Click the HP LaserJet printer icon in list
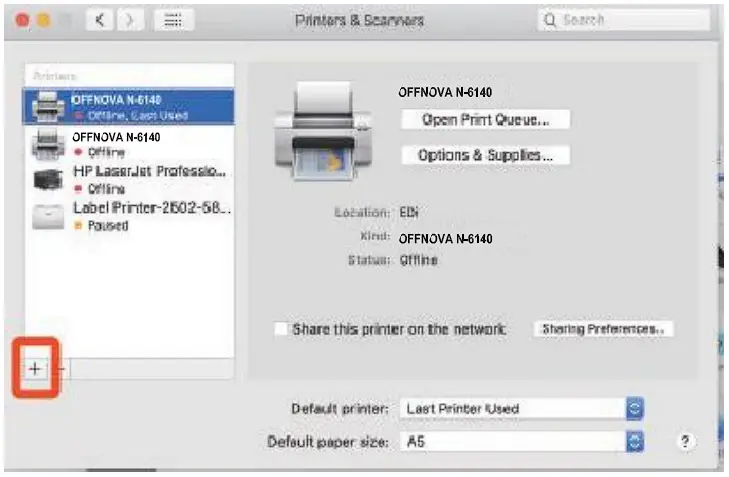The width and height of the screenshot is (729, 477). click(48, 180)
